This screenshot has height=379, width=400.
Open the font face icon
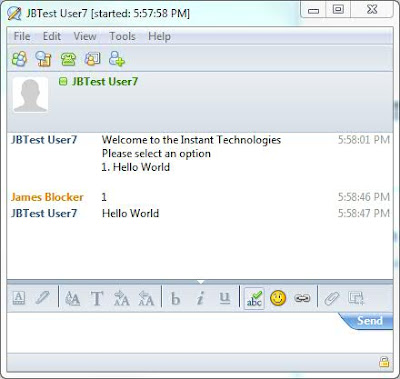[x=72, y=298]
